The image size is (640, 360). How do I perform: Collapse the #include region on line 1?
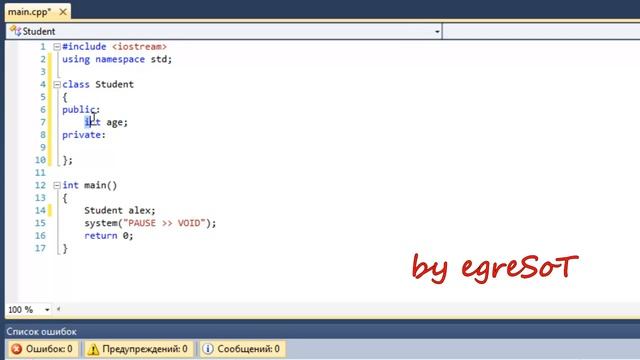57,47
